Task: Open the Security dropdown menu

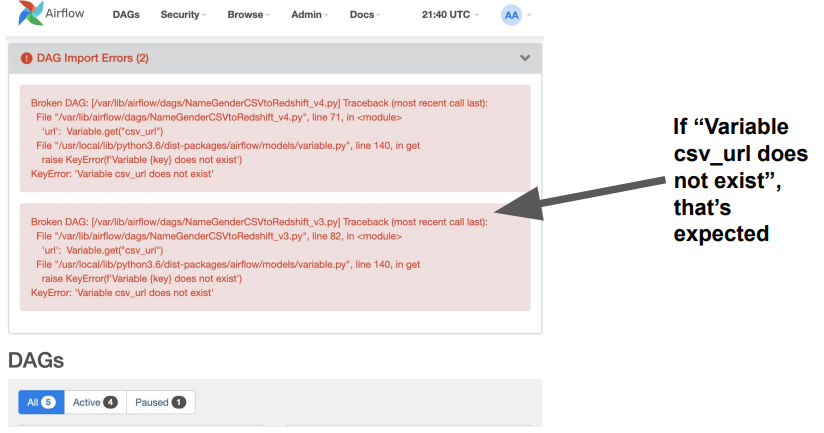Action: tap(183, 15)
